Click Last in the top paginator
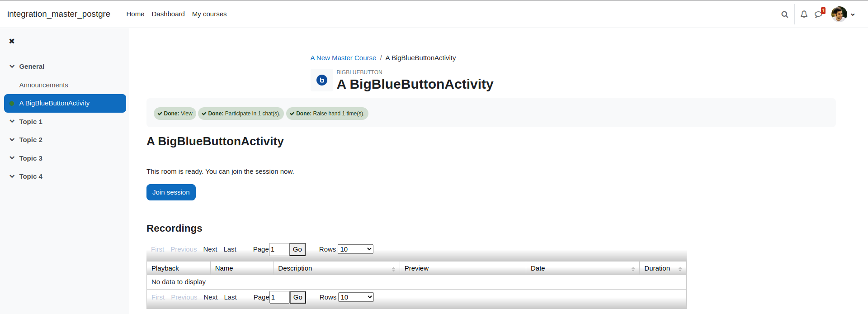The width and height of the screenshot is (868, 314). [x=230, y=249]
